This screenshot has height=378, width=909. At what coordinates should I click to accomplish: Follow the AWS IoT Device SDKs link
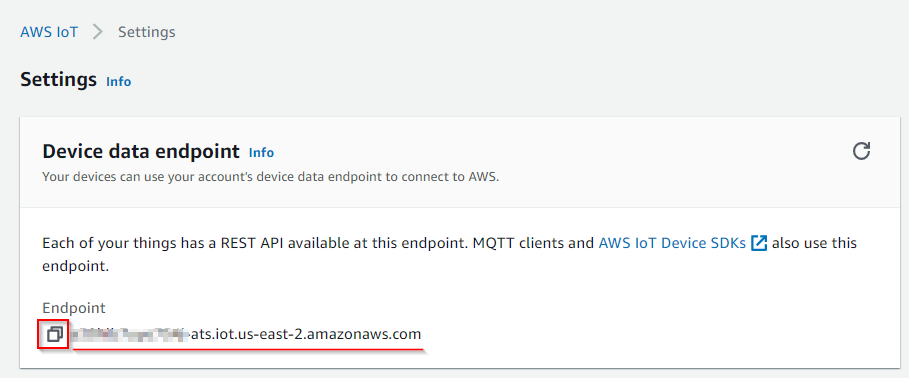point(672,243)
